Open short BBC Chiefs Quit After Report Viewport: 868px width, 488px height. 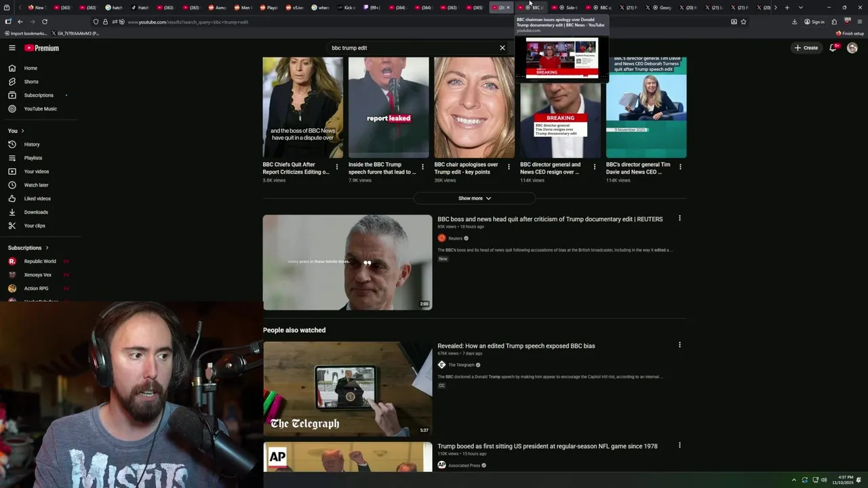point(302,107)
